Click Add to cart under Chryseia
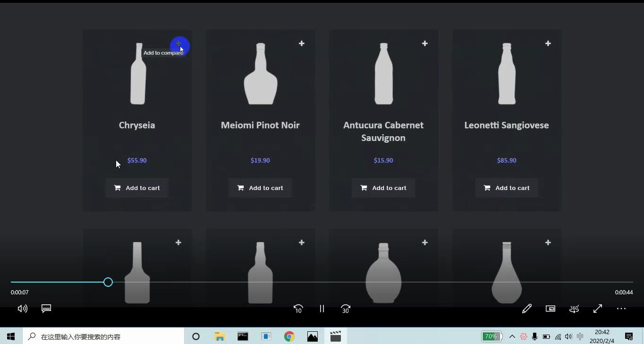This screenshot has width=644, height=344. tap(137, 188)
